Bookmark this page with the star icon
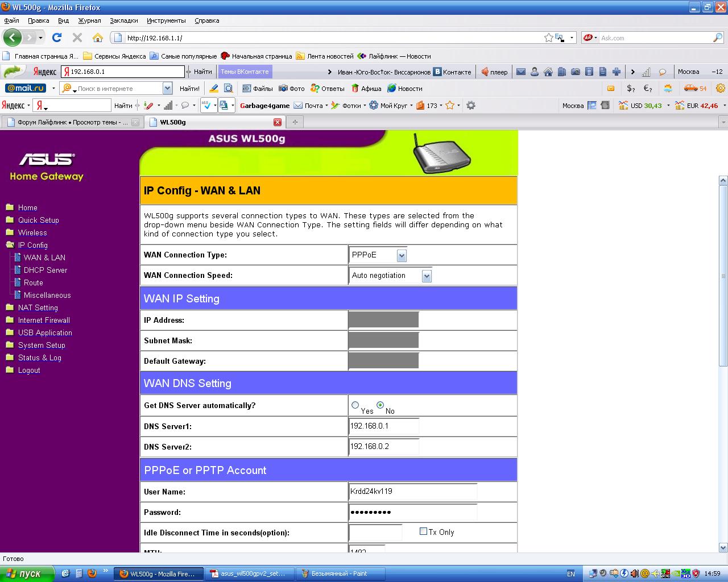This screenshot has height=582, width=728. pyautogui.click(x=548, y=38)
